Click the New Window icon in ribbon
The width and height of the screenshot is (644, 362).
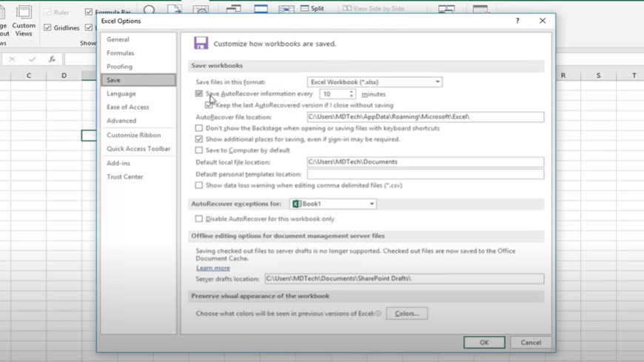(x=233, y=9)
